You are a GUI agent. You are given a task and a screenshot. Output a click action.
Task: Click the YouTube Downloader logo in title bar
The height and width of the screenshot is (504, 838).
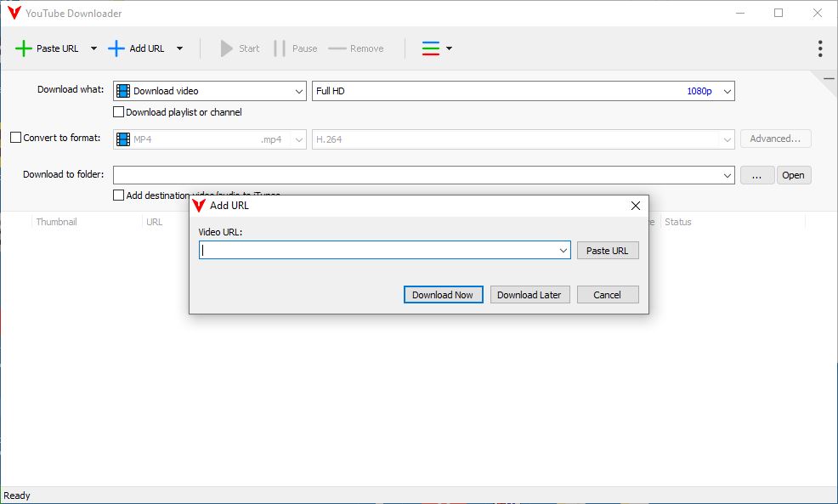pyautogui.click(x=14, y=13)
